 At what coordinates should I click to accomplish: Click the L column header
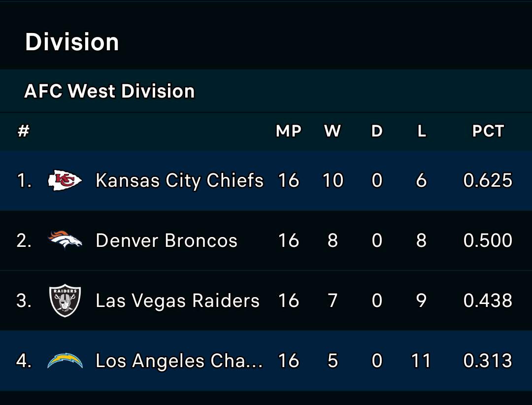[x=421, y=131]
